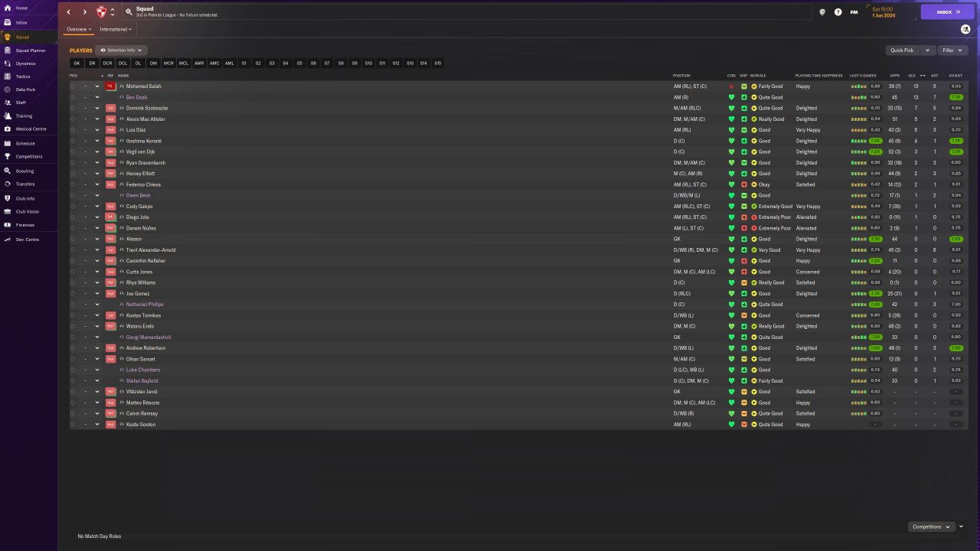Click the Inbox icon in the sidebar
Screen dimensions: 980x551
(x=7, y=22)
